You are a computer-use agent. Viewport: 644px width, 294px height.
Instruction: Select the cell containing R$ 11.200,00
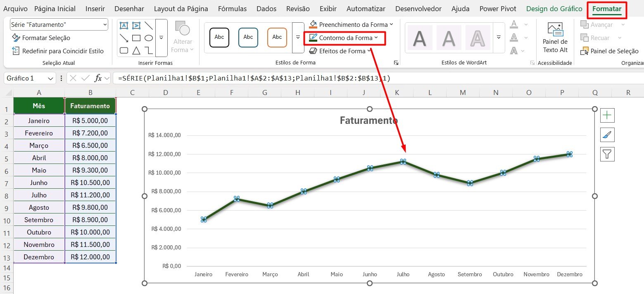pos(90,195)
